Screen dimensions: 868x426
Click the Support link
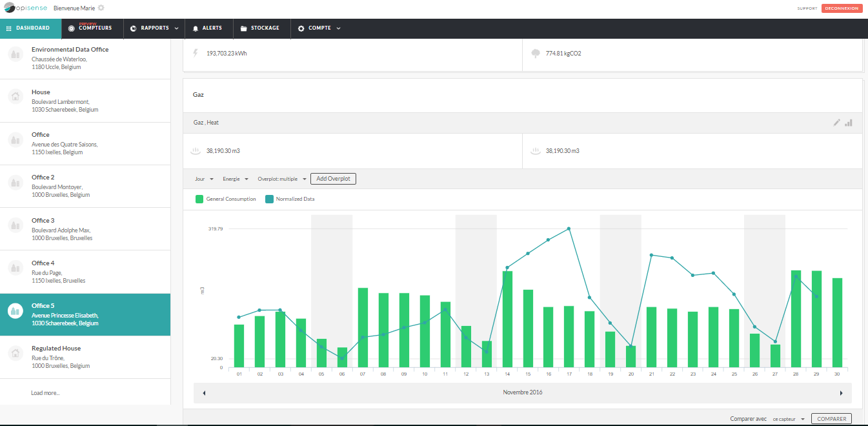tap(807, 8)
